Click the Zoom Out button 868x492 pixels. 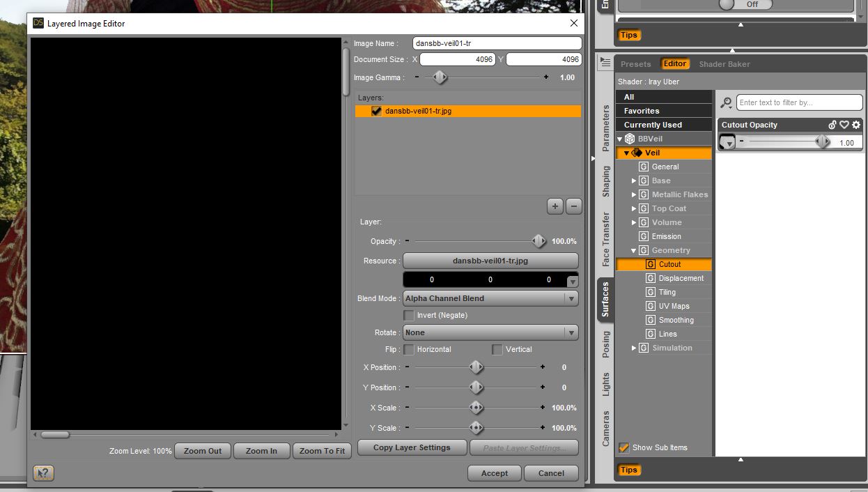tap(203, 451)
